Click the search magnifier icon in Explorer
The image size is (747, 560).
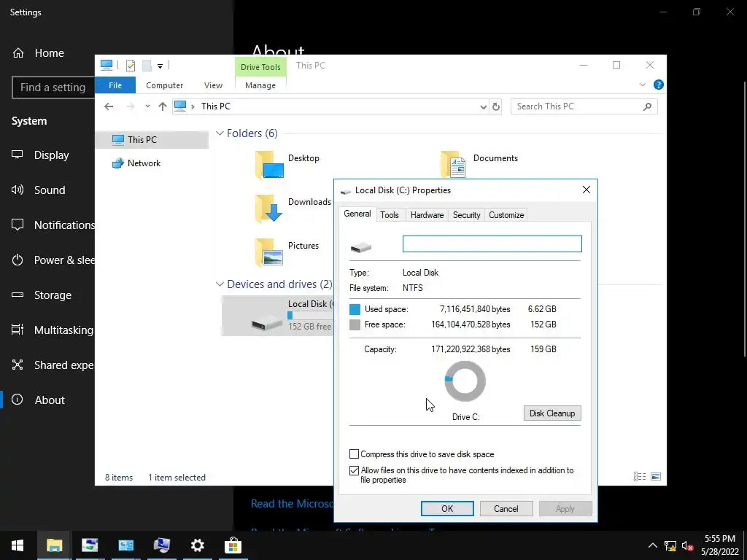tap(647, 106)
